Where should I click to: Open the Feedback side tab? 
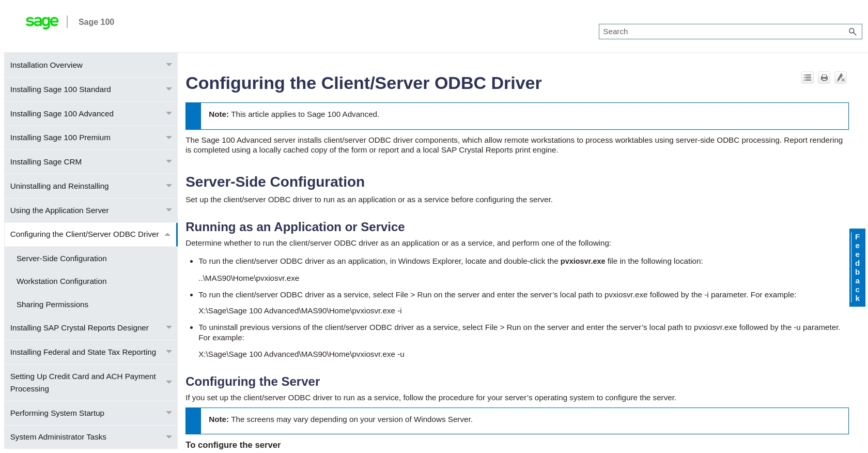[x=857, y=267]
